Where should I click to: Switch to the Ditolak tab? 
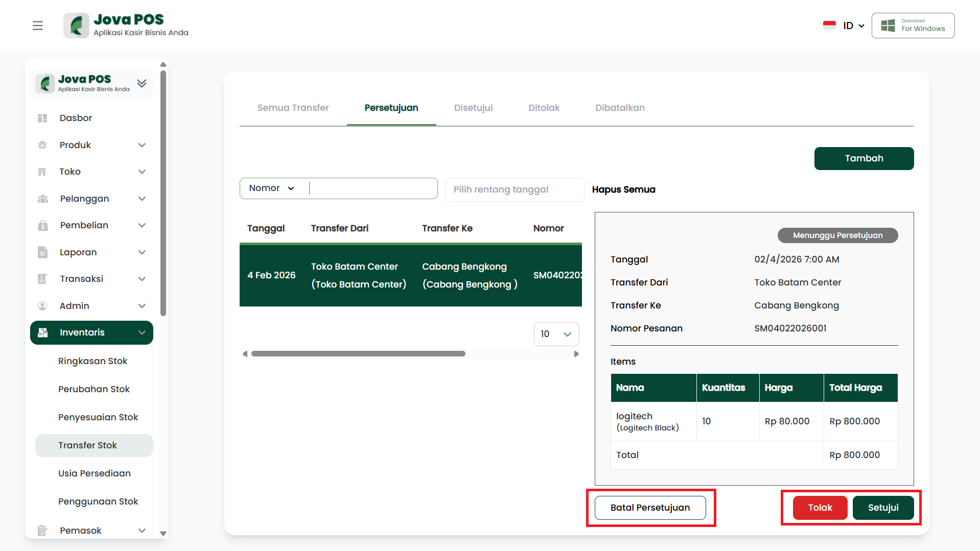point(544,108)
